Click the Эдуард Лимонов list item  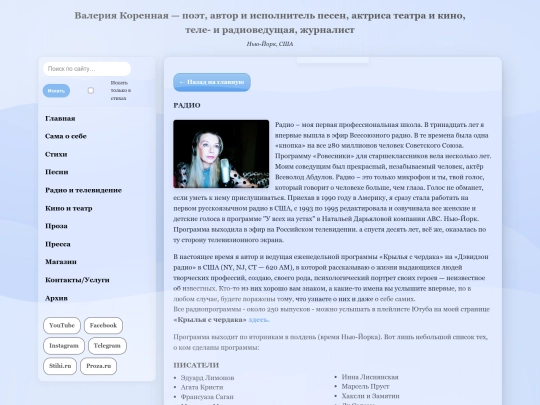coord(207,378)
